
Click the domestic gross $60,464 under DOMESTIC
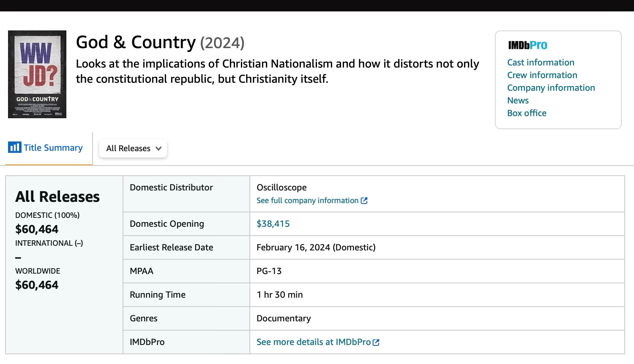point(37,229)
